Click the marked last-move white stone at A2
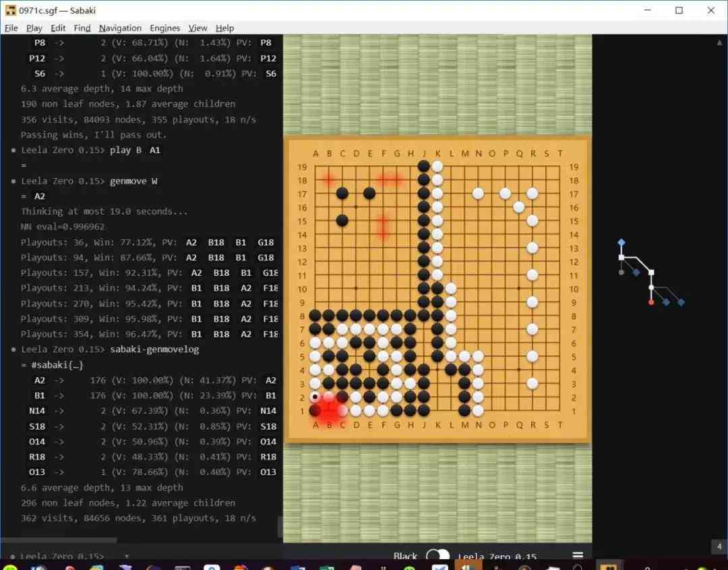This screenshot has height=570, width=728. 315,397
